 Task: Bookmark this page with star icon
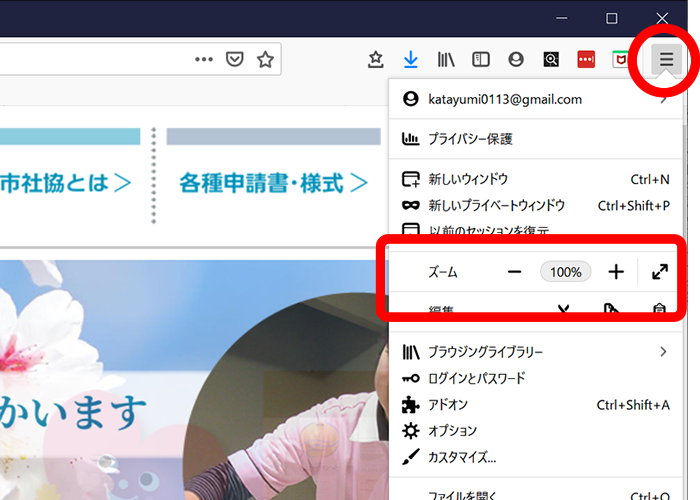pyautogui.click(x=265, y=59)
